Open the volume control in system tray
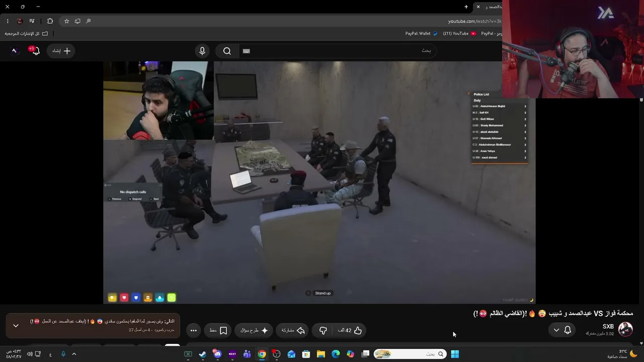The image size is (644, 362). 29,354
